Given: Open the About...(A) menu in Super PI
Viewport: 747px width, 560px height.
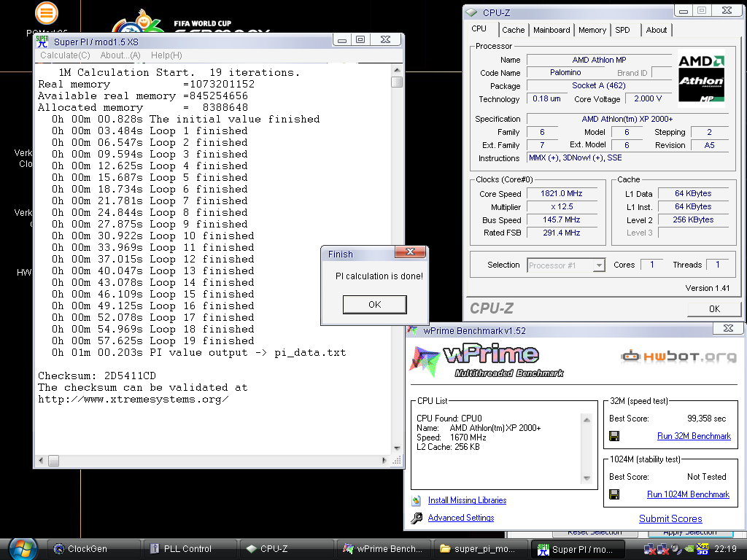Looking at the screenshot, I should [x=120, y=55].
